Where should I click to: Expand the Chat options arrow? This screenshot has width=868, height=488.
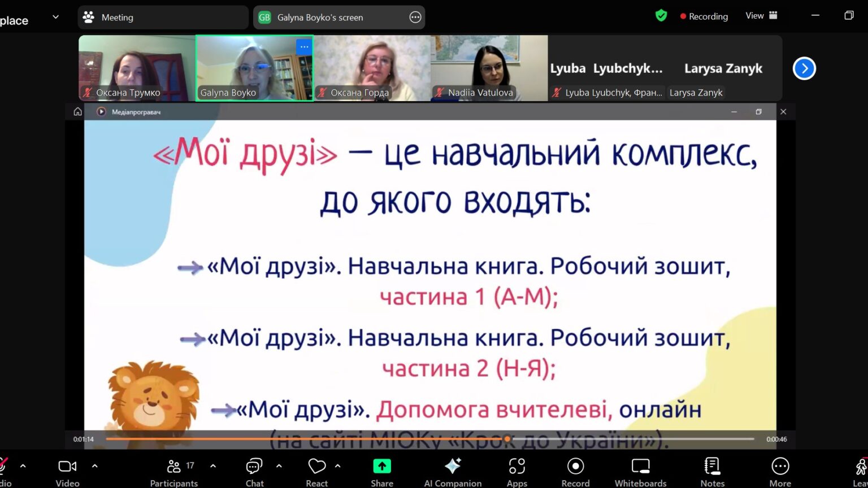(x=279, y=466)
